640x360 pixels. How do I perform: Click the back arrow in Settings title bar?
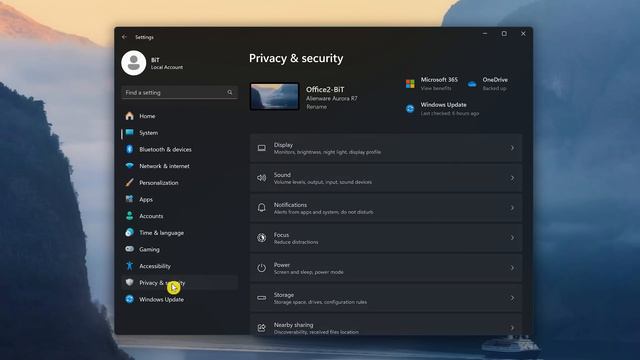coord(124,37)
